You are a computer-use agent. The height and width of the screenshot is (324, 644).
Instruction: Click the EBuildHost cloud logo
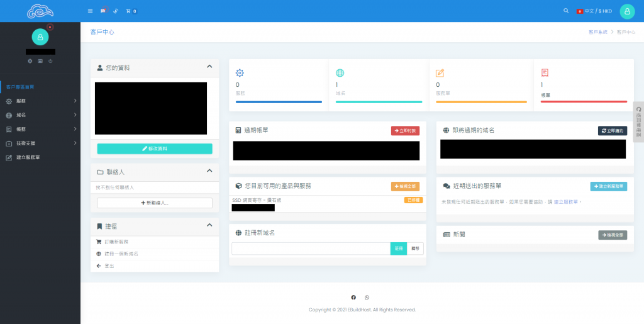click(40, 11)
